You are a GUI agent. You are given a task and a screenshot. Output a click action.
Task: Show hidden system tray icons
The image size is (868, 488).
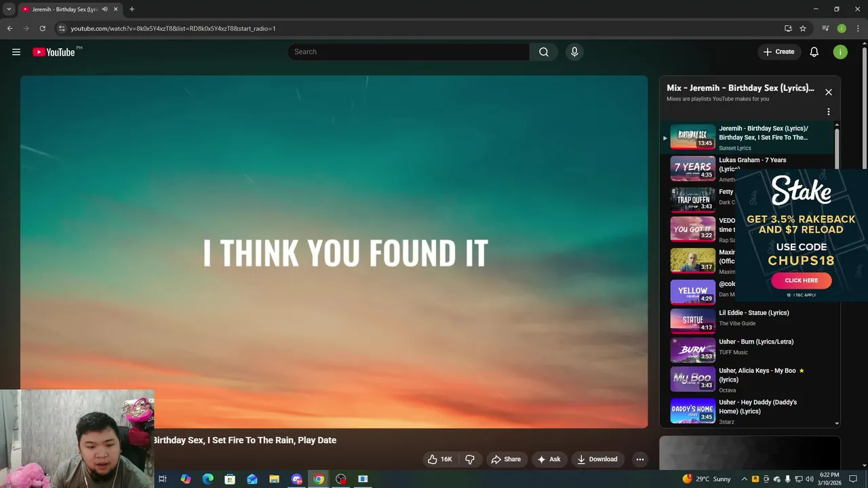coord(744,479)
